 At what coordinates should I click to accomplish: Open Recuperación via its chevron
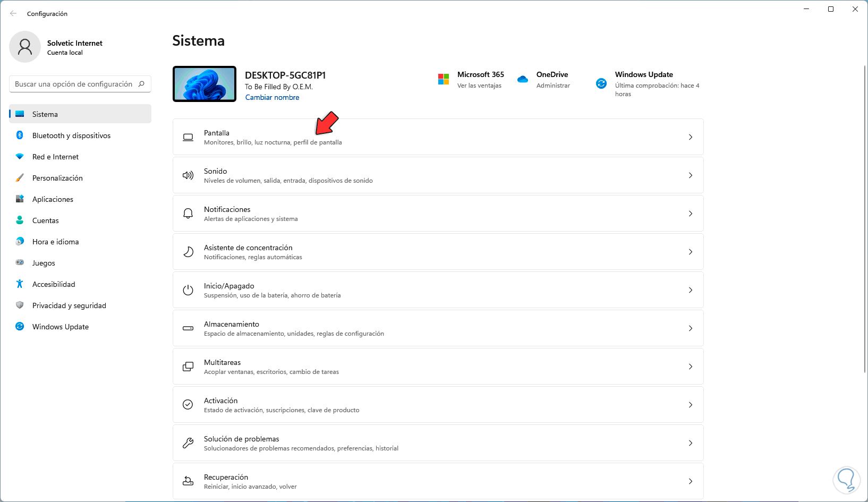(x=691, y=481)
